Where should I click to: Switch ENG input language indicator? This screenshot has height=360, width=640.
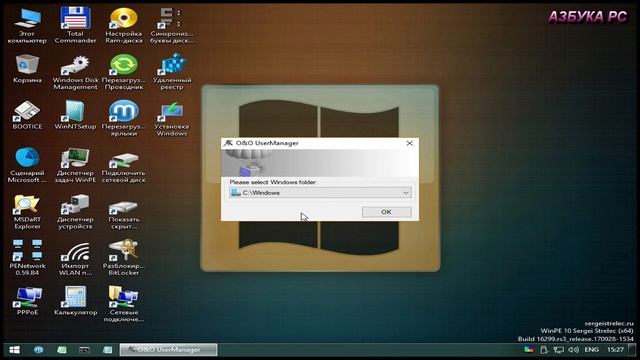[x=591, y=350]
